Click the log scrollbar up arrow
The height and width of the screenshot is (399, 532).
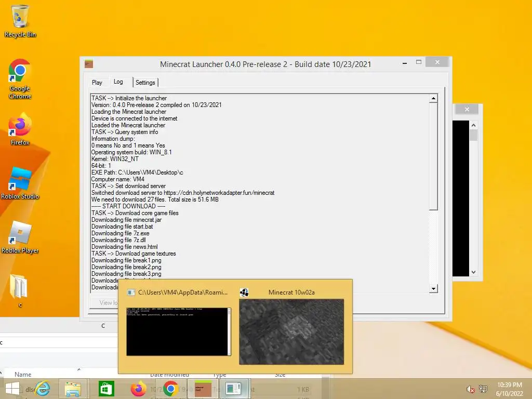coord(433,98)
